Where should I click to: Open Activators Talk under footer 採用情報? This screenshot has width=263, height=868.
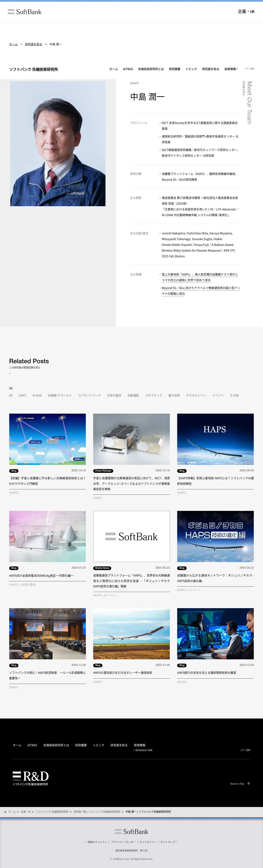click(x=144, y=750)
